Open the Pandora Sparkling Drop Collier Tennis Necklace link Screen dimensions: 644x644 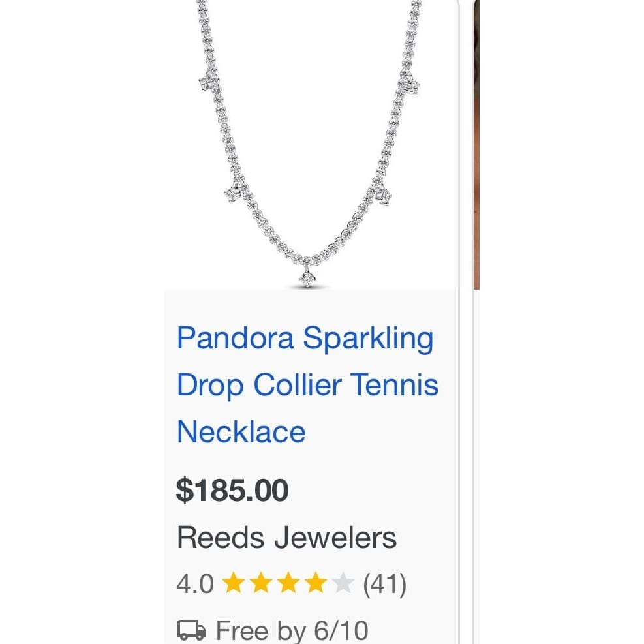point(307,384)
